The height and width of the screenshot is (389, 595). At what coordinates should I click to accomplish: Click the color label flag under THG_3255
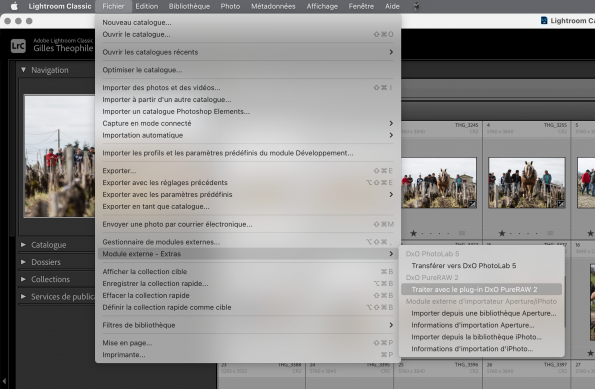coord(550,233)
